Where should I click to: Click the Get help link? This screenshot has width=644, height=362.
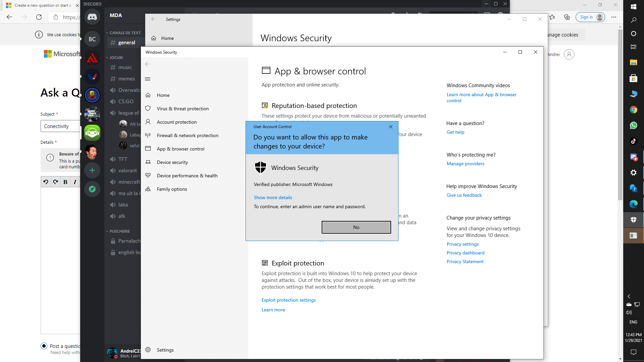click(x=455, y=132)
